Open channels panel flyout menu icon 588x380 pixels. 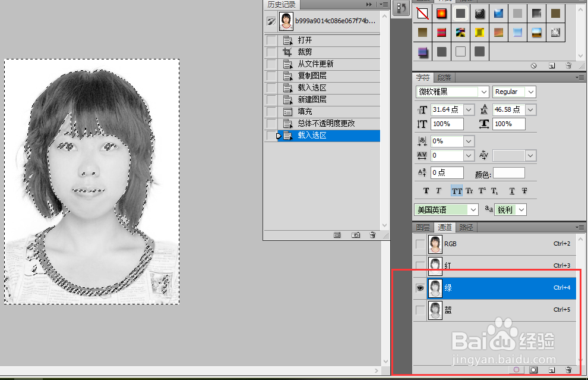coord(580,228)
